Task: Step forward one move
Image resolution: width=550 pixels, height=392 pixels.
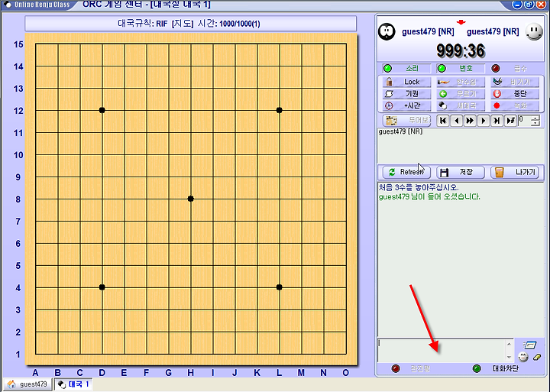Action: (483, 121)
